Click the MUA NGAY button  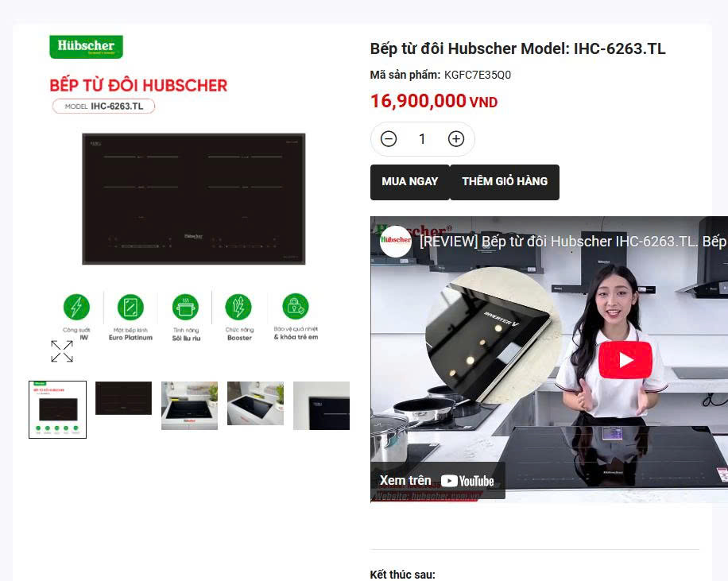410,182
